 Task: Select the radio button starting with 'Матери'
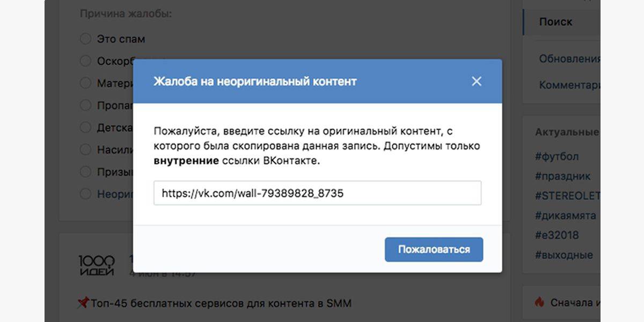tap(85, 83)
